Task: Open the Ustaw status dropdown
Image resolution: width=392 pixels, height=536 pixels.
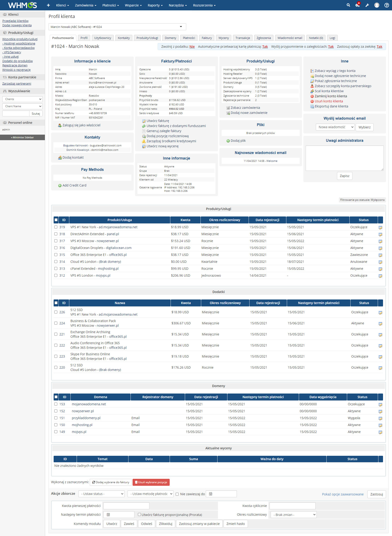Action: click(101, 494)
